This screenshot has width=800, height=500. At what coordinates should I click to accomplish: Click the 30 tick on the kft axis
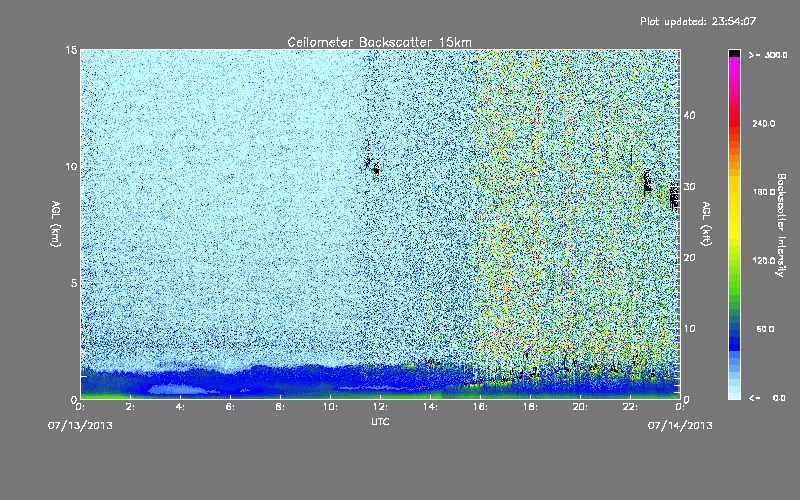[689, 187]
